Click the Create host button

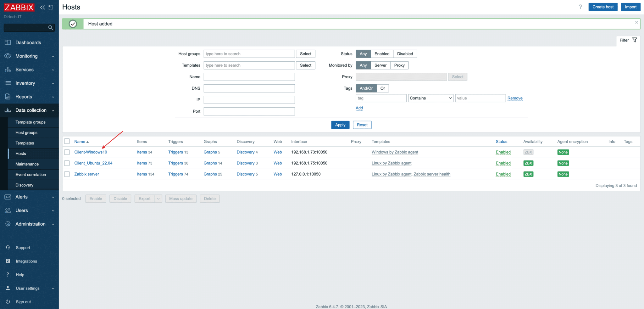coord(602,7)
